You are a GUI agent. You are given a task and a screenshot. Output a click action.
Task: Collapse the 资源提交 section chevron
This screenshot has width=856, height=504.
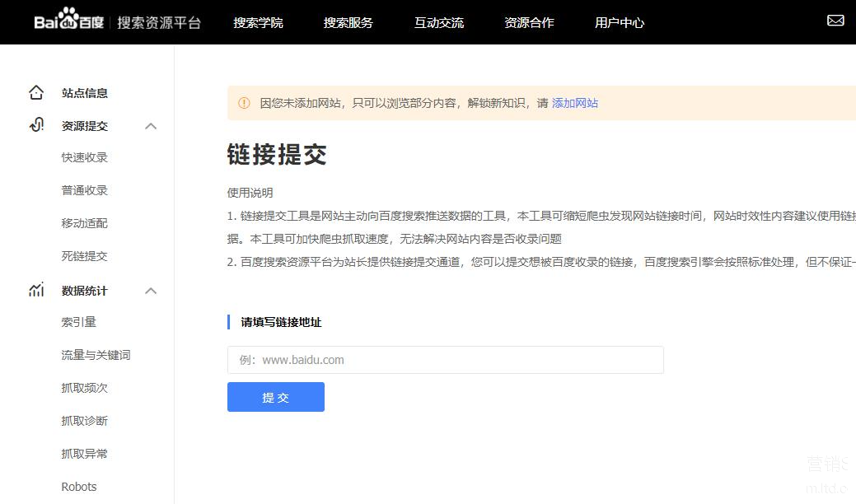[151, 126]
